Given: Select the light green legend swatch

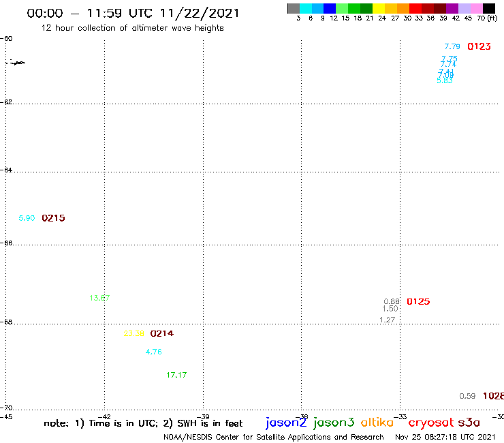Looking at the screenshot, I should click(342, 8).
